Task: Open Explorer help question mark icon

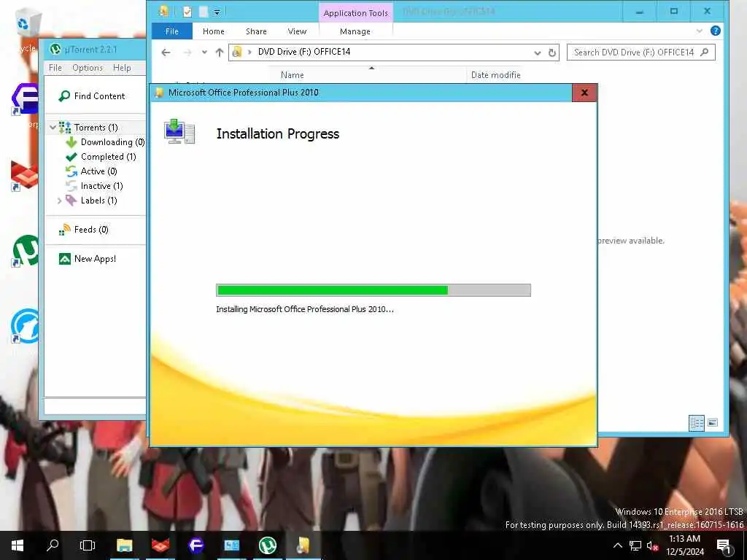Action: (x=715, y=31)
